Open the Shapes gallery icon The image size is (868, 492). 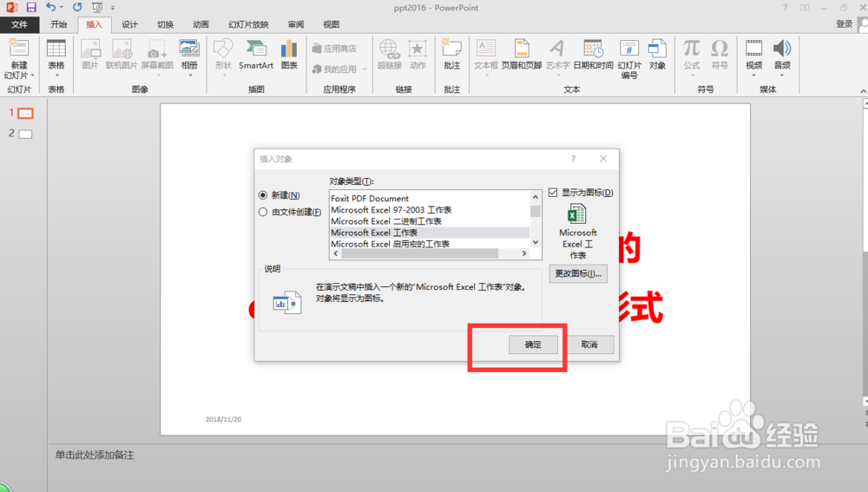point(223,49)
